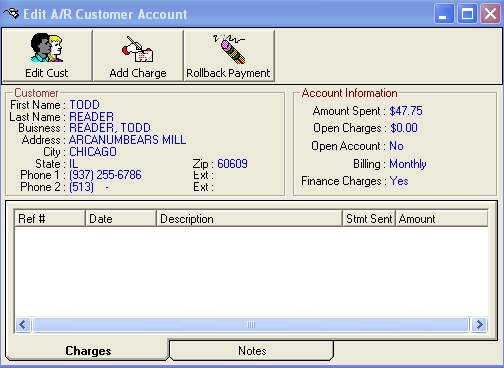Minimize the Edit A/R Customer Account window

click(x=444, y=14)
